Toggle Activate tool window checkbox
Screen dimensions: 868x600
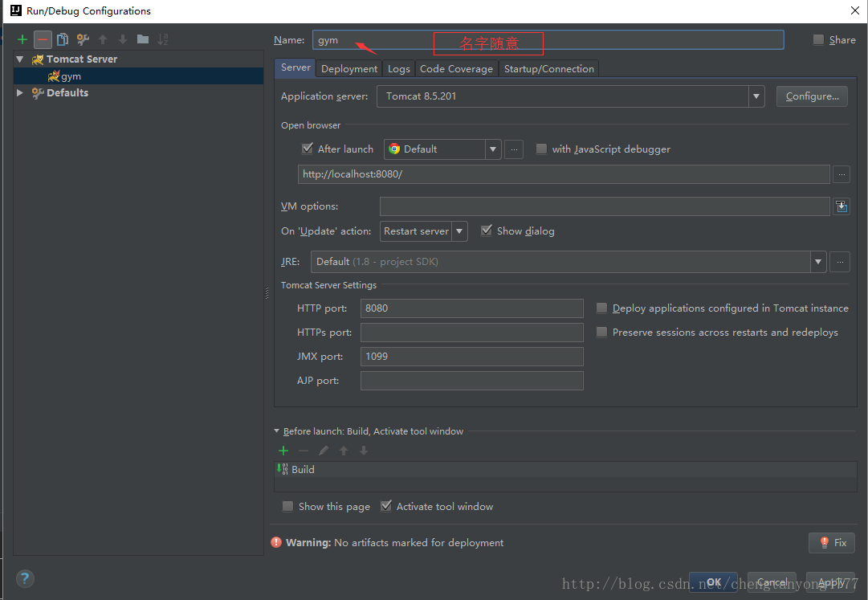(x=386, y=507)
